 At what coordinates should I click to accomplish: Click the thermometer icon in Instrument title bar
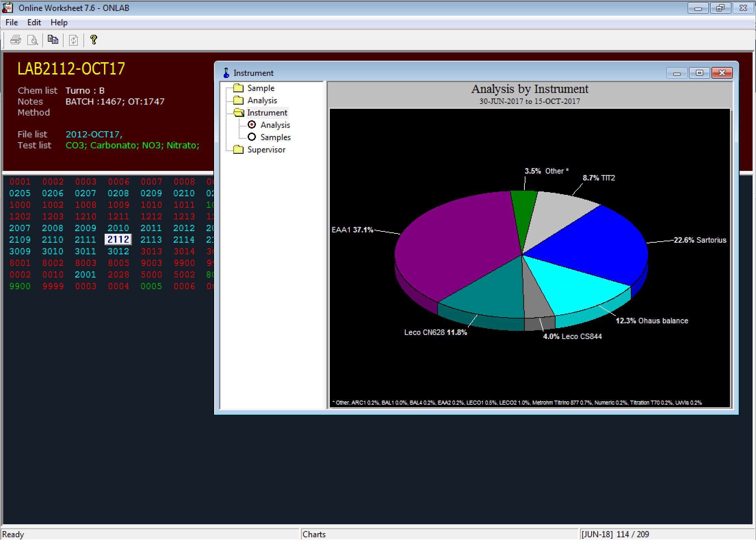coord(226,73)
